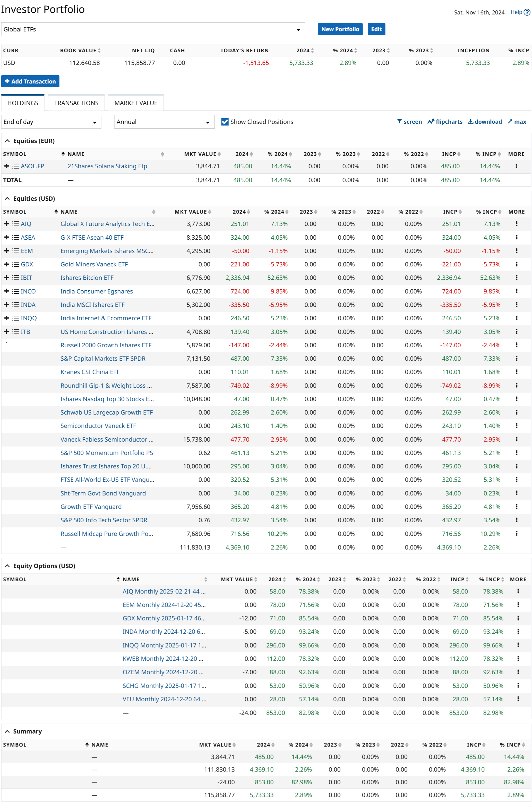
Task: Click the download icon link
Action: coord(470,122)
